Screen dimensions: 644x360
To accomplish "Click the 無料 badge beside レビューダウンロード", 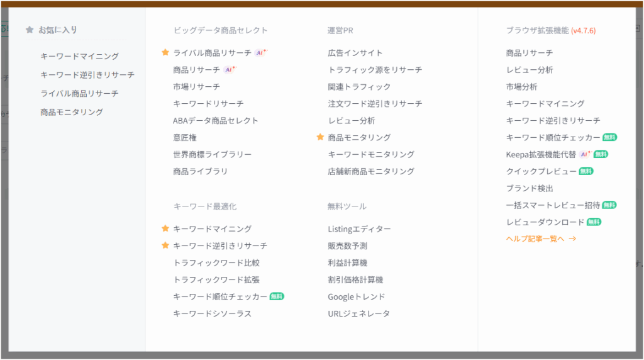I will [594, 222].
